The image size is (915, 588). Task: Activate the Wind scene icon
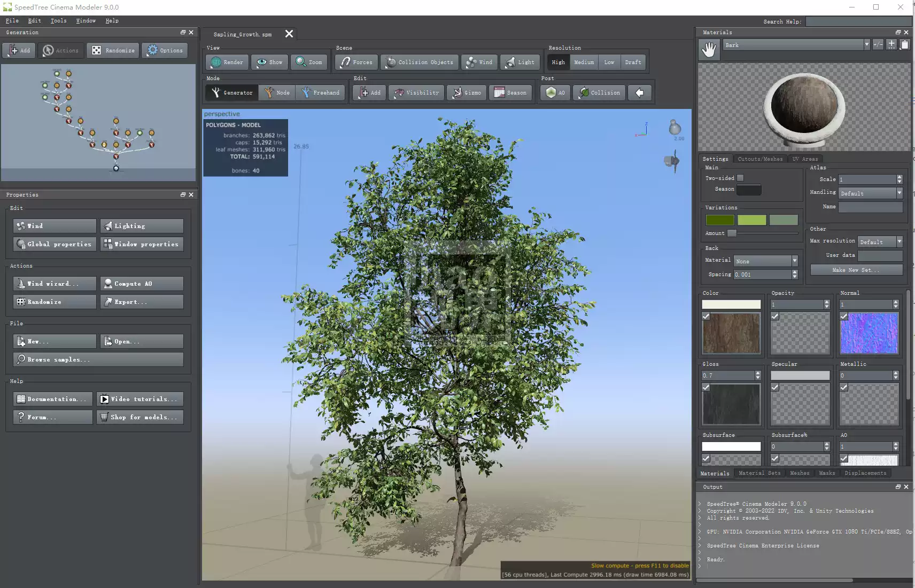pyautogui.click(x=479, y=62)
